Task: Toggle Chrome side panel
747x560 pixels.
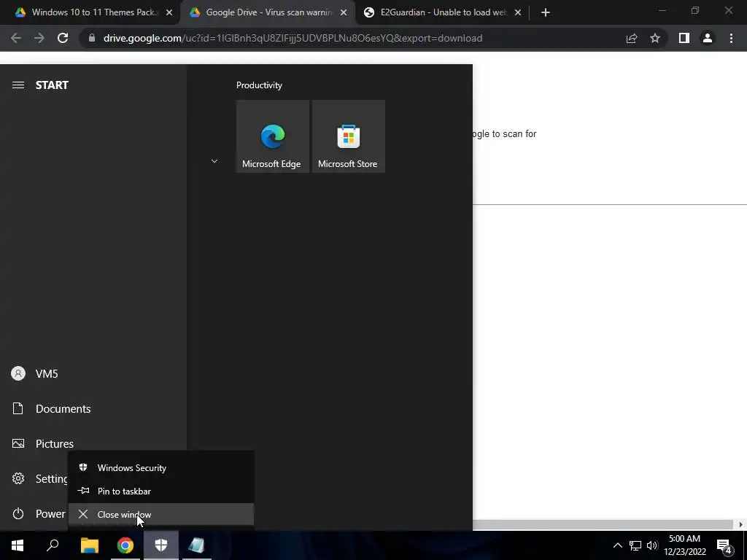Action: [684, 38]
